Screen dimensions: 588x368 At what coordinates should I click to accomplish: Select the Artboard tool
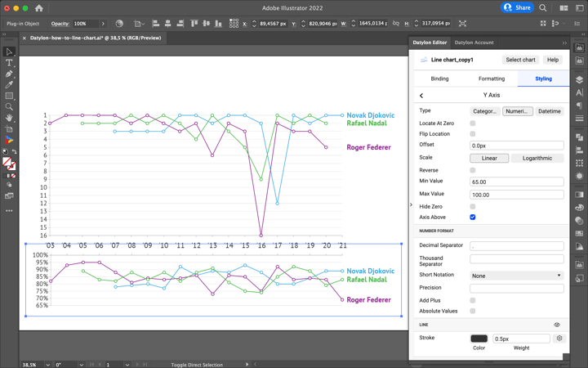pos(9,129)
